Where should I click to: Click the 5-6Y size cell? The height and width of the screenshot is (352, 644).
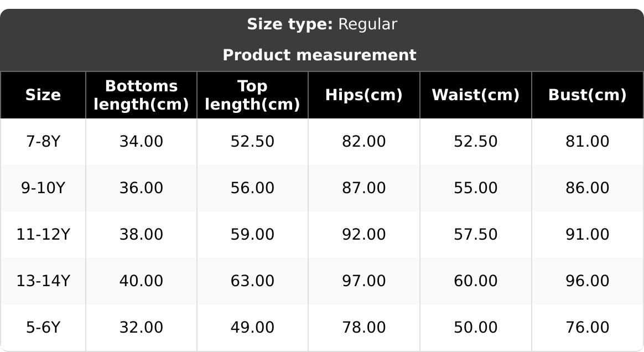(x=43, y=328)
